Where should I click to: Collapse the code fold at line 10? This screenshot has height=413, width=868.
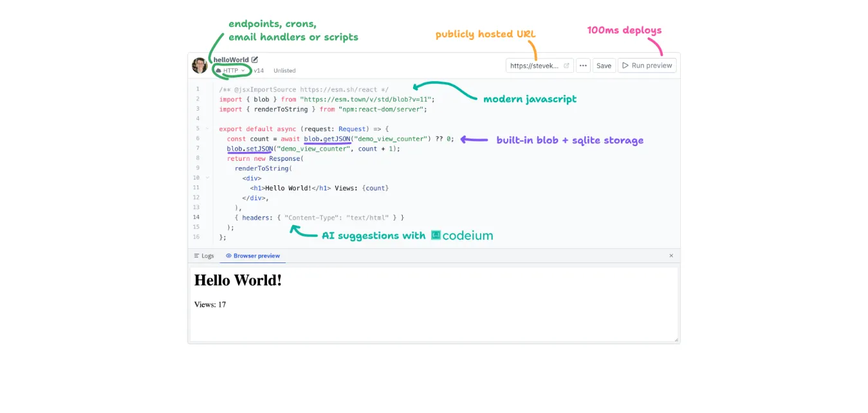[207, 178]
